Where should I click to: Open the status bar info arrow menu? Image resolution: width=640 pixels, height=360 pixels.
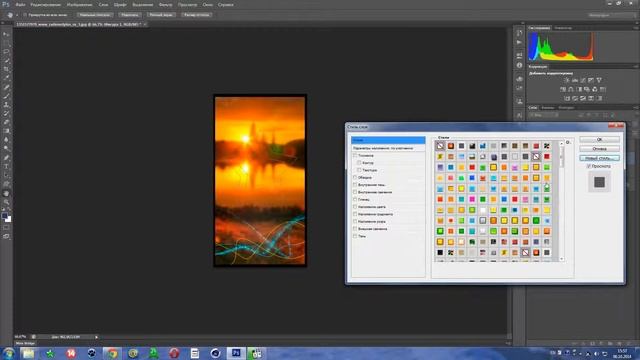96,337
